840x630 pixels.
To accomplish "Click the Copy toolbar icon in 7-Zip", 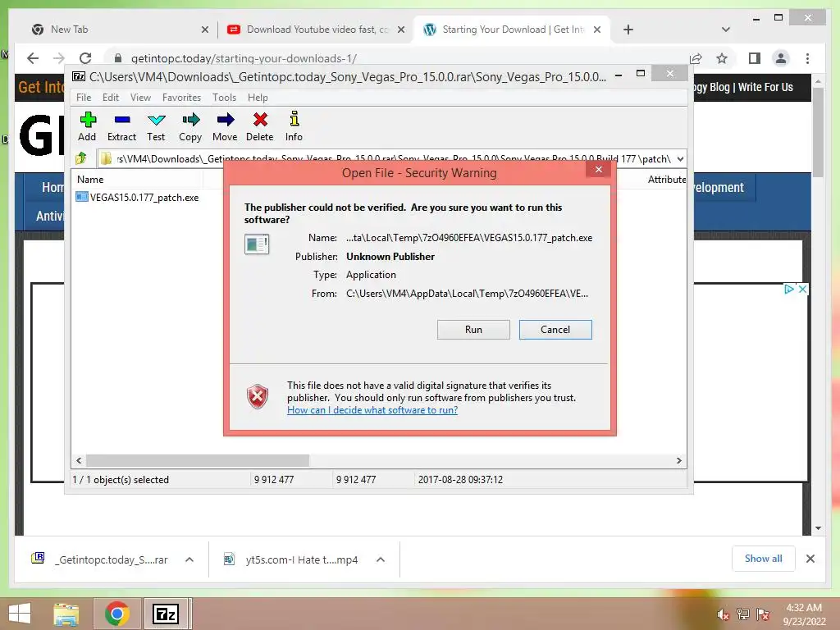I will click(190, 126).
